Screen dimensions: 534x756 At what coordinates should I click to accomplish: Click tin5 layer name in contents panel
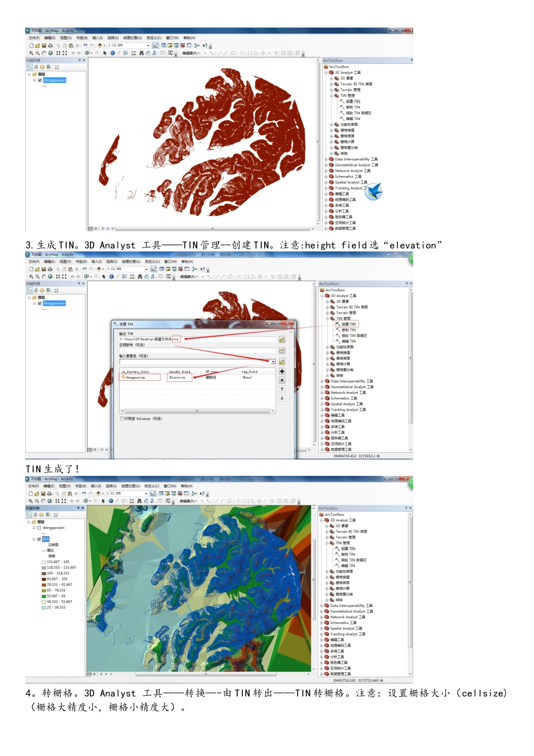[x=46, y=539]
